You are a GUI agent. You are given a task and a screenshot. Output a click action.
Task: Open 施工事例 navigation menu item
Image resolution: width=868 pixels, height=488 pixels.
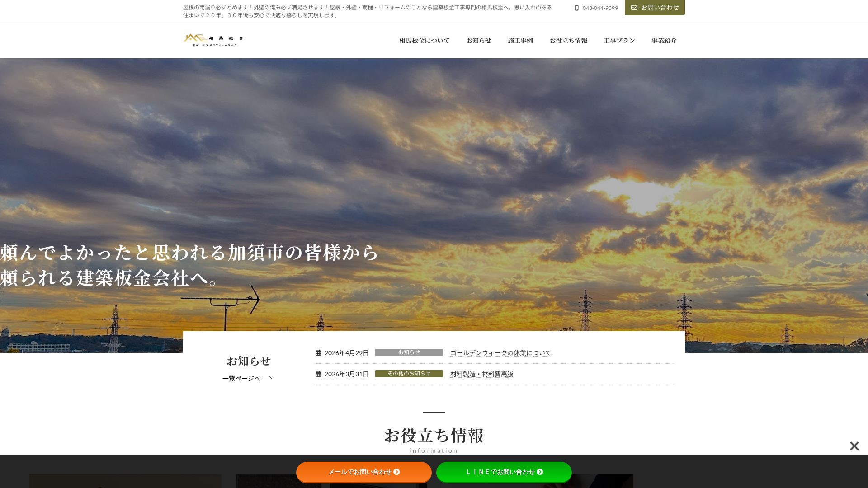coord(520,41)
